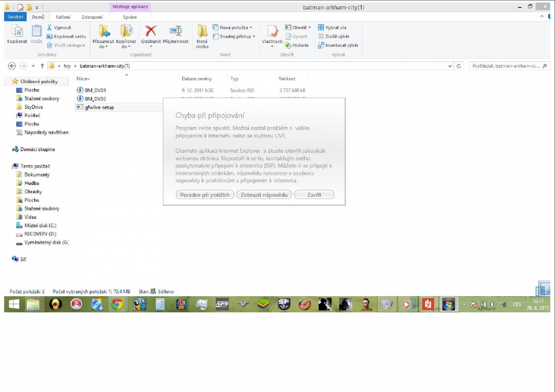Click Upravit in the ribbon
The image size is (555, 392).
[x=297, y=36]
